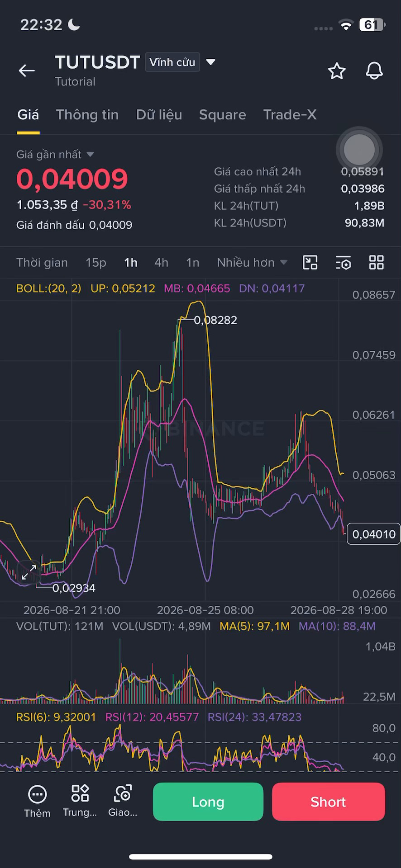Add TUTUSDT to favorites star

[x=337, y=71]
